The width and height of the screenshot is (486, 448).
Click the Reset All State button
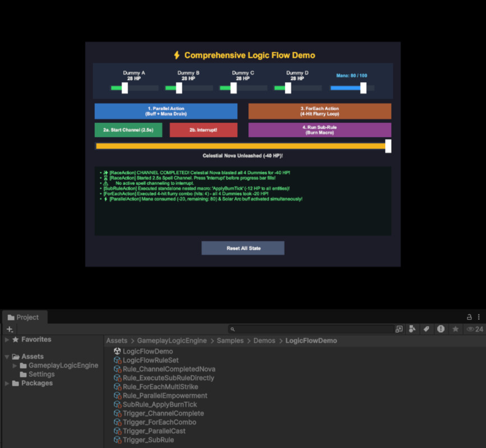click(x=243, y=248)
